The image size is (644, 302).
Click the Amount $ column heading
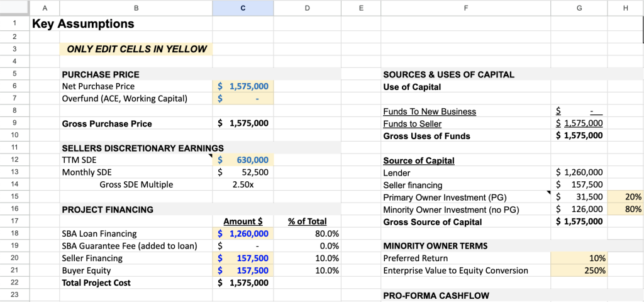point(243,221)
